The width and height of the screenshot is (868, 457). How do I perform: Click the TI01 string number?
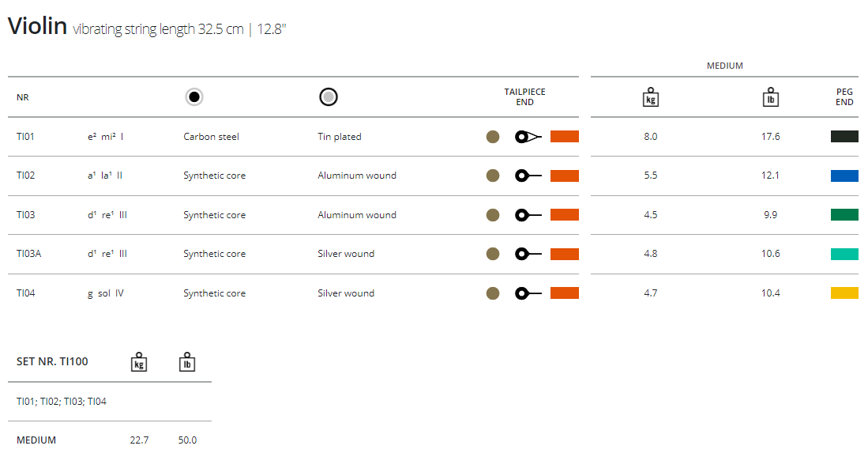pyautogui.click(x=26, y=137)
